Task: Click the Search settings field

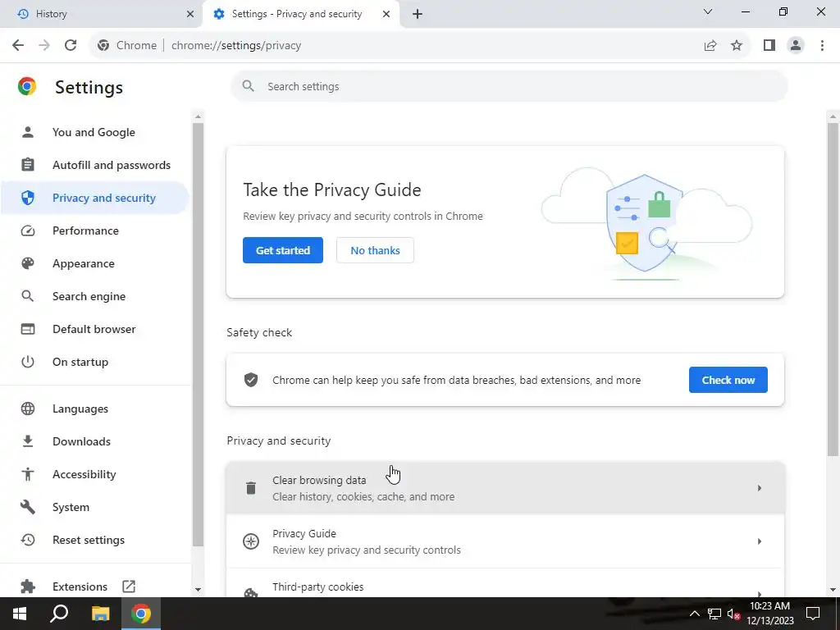Action: [x=509, y=86]
